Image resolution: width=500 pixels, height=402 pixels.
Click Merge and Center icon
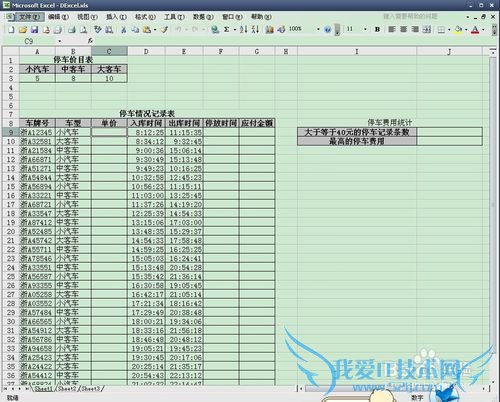[427, 29]
